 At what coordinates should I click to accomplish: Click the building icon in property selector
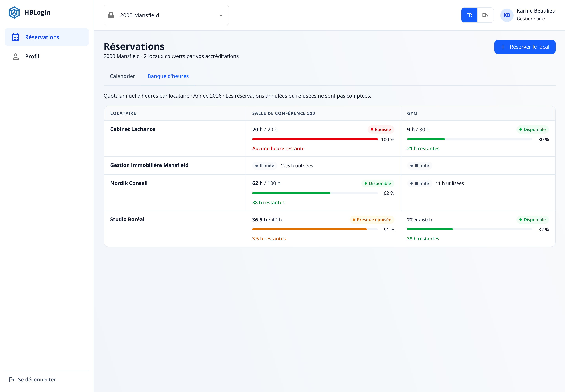111,15
